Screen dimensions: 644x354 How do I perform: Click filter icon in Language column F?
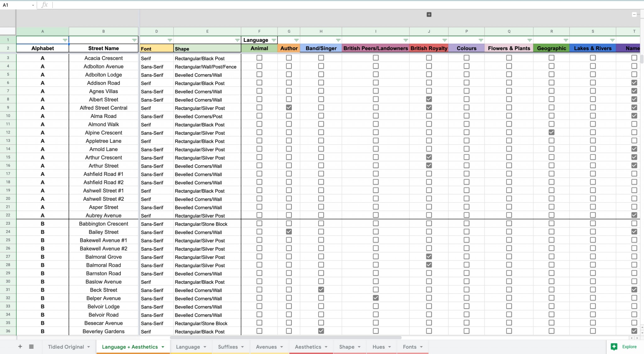[274, 40]
